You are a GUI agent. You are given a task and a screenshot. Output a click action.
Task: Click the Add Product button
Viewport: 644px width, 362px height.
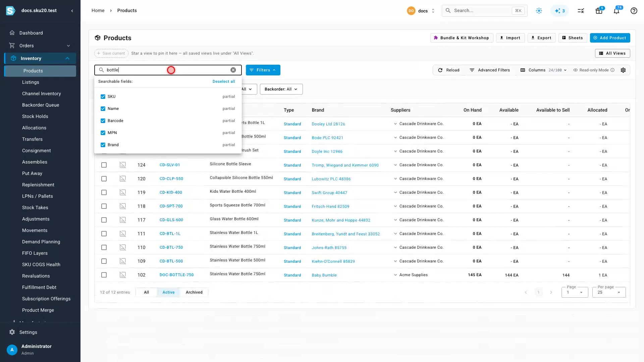(x=610, y=38)
